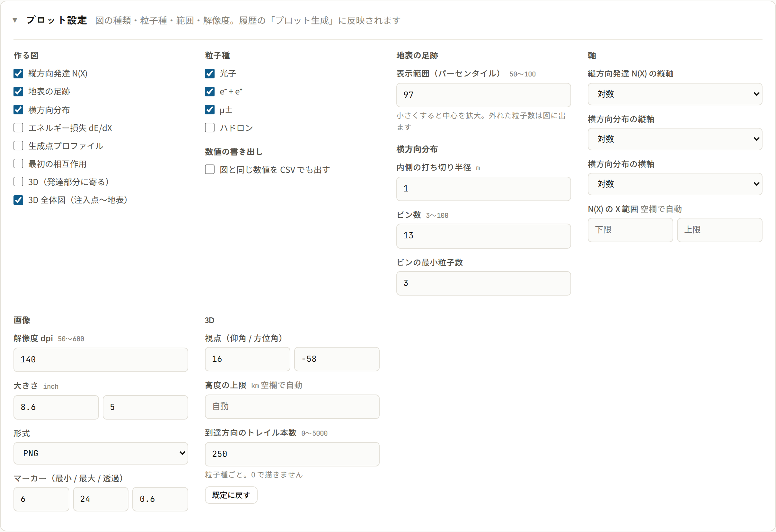Enable 最初の相互作用 checkbox

click(x=18, y=164)
